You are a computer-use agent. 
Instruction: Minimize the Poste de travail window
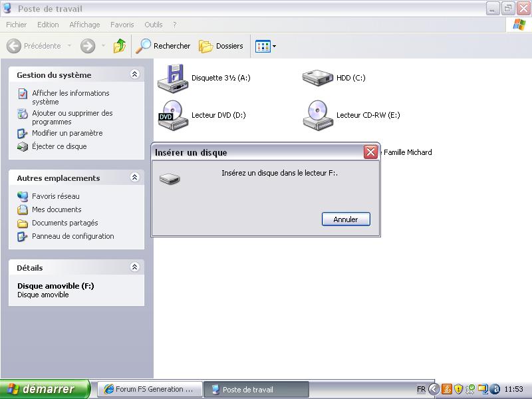click(492, 9)
